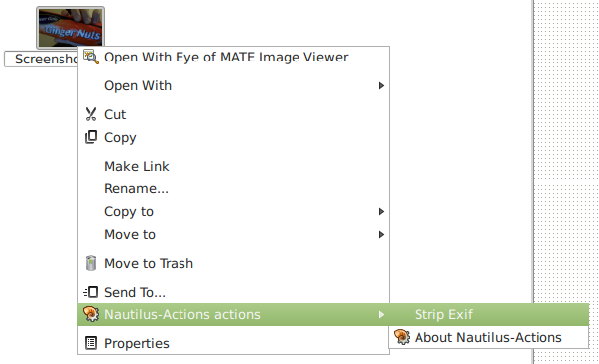Viewport: 599px width, 364px height.
Task: Select Rename... in the context menu
Action: [233, 189]
